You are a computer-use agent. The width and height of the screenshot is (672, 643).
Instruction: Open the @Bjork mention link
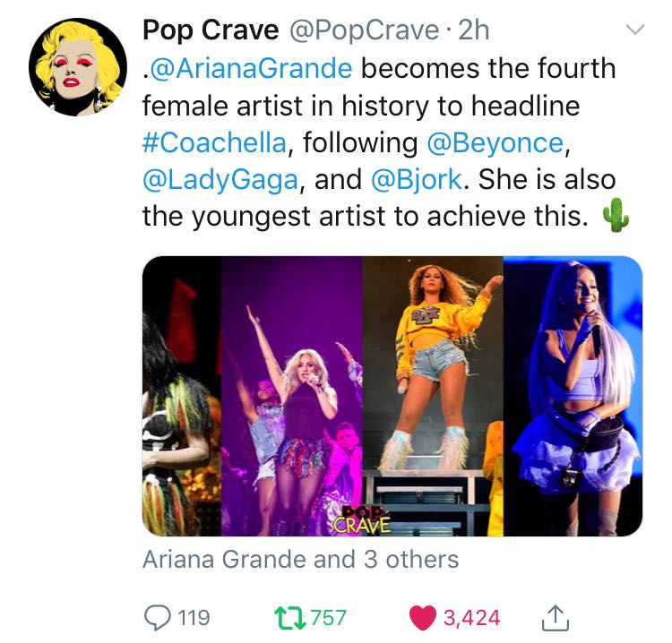pyautogui.click(x=416, y=179)
